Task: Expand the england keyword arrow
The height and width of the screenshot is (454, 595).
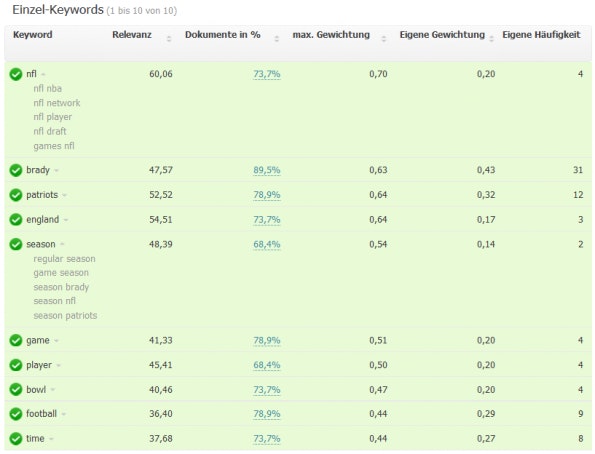Action: 66,220
